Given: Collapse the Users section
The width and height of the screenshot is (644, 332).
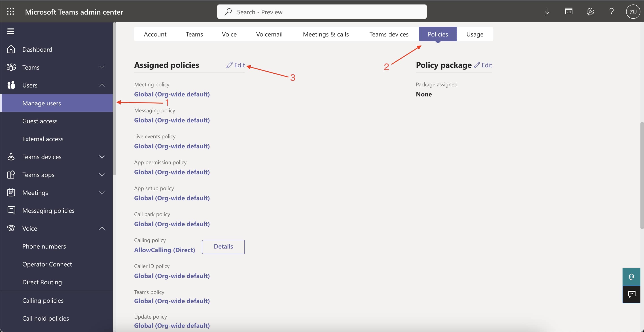Looking at the screenshot, I should click(x=102, y=85).
